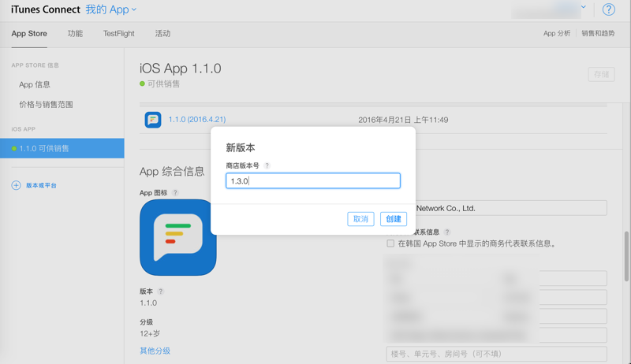Click the plus icon beside 版本或平台
631x364 pixels.
click(x=16, y=185)
